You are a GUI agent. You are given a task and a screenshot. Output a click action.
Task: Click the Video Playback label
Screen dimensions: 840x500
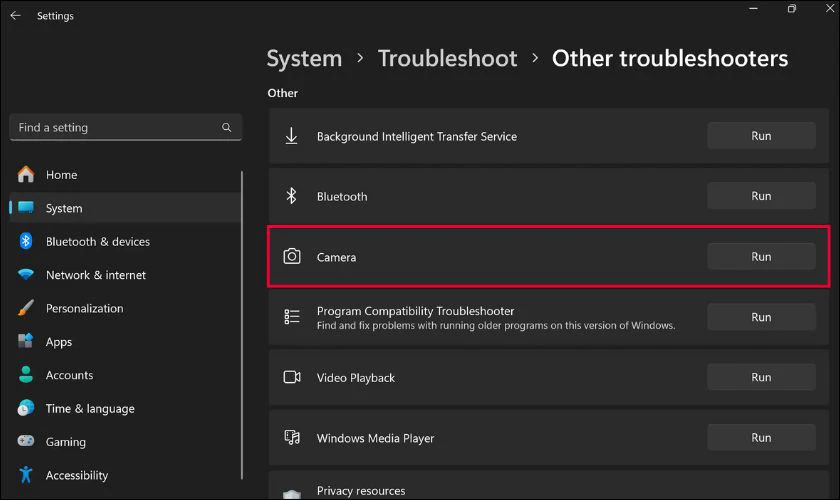(355, 378)
